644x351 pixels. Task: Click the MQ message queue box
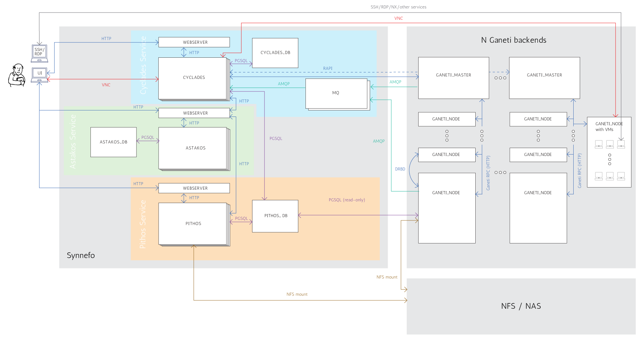pyautogui.click(x=336, y=93)
